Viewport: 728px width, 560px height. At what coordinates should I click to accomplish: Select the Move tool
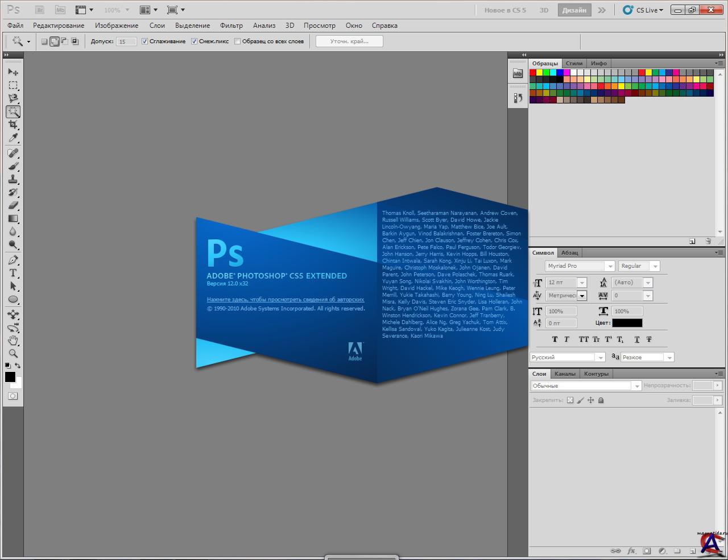[x=13, y=72]
